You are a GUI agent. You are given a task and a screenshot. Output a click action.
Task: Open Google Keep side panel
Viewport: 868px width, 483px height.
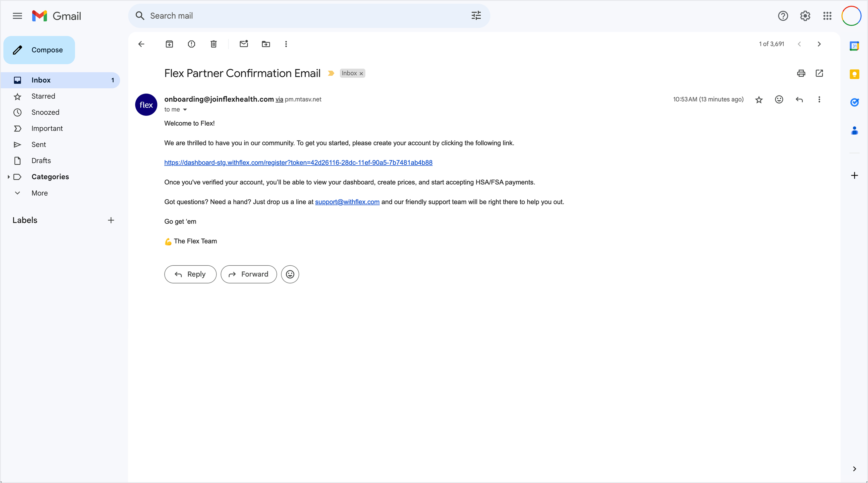click(x=854, y=74)
